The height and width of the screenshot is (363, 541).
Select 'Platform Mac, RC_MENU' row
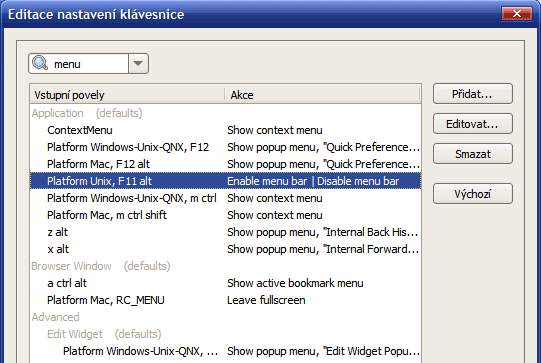click(x=225, y=300)
